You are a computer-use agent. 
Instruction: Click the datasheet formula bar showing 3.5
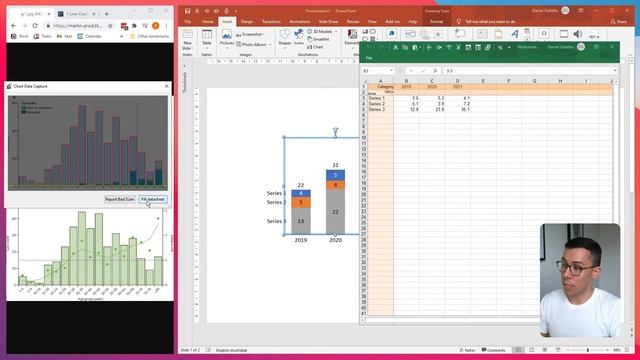pyautogui.click(x=529, y=71)
